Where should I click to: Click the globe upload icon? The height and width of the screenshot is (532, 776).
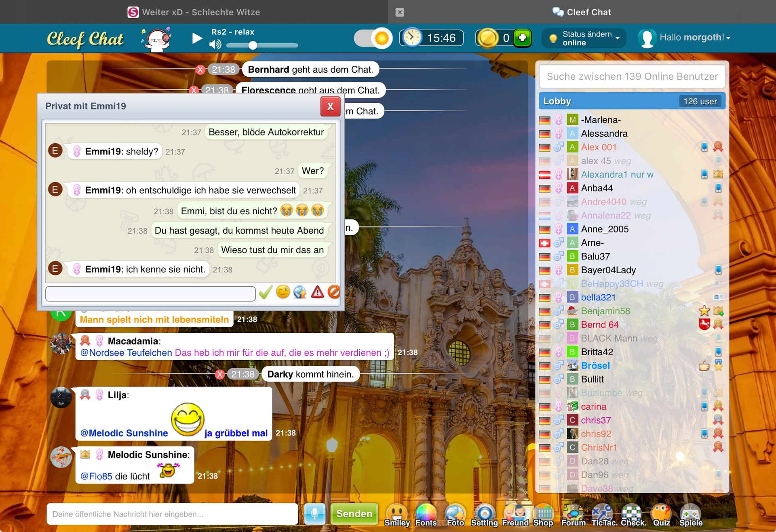(300, 292)
